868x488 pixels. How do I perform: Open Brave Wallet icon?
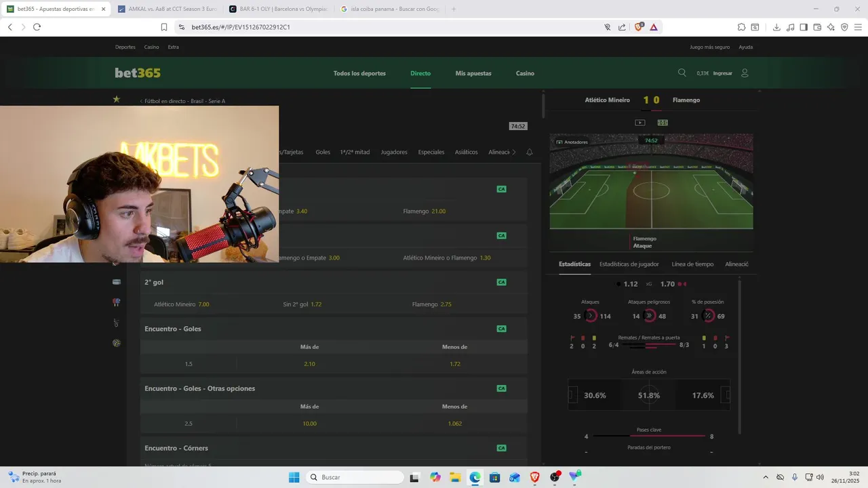817,27
